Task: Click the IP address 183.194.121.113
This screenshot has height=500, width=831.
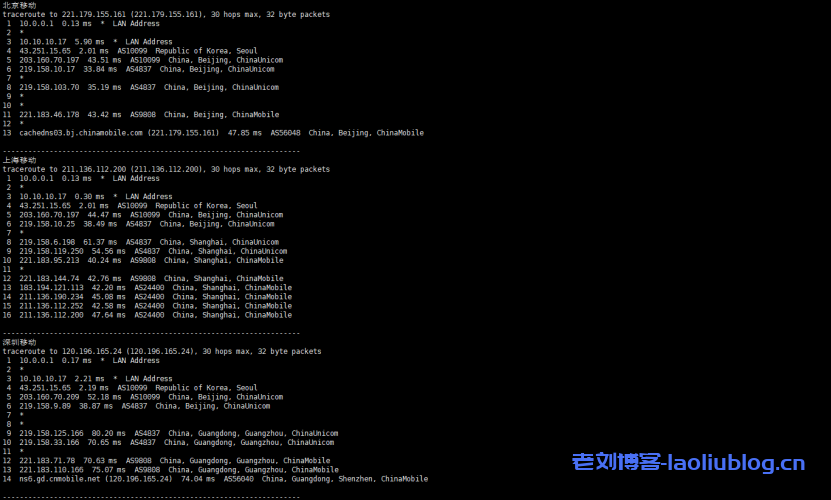Action: [51, 288]
